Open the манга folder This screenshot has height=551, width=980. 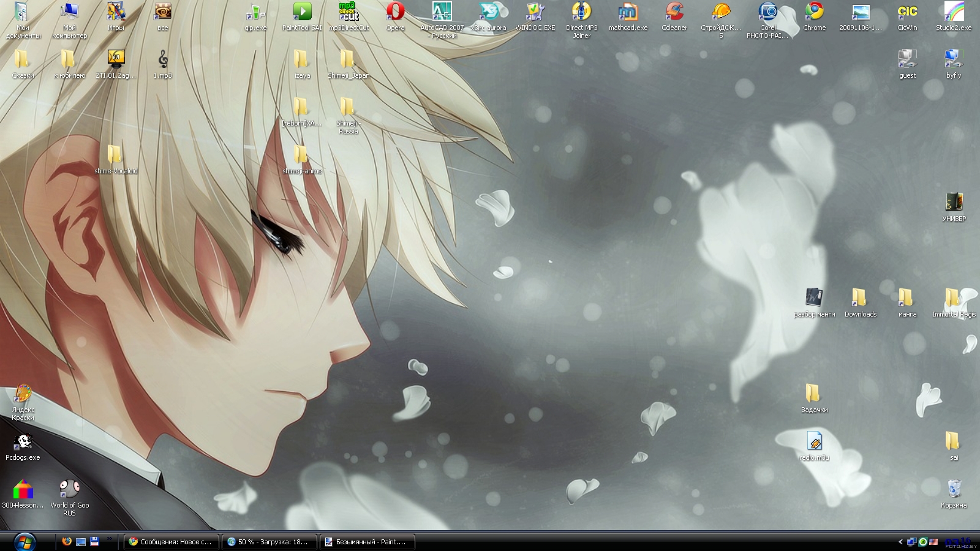click(x=907, y=303)
